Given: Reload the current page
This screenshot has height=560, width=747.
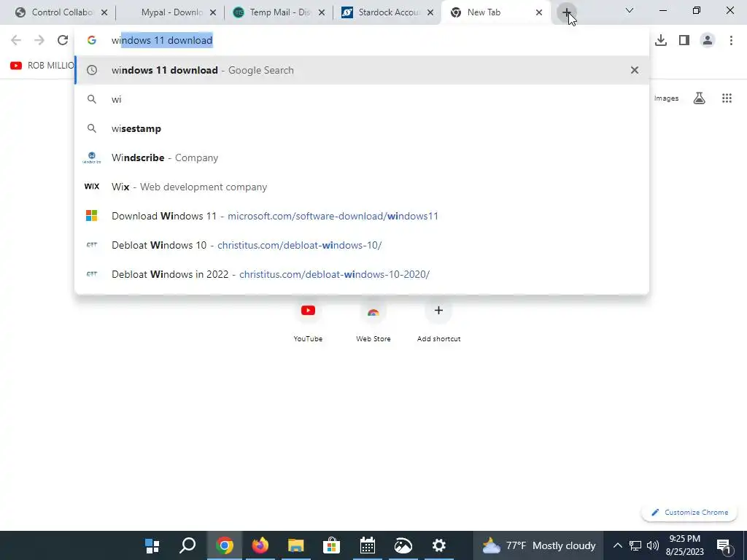Looking at the screenshot, I should (x=63, y=41).
